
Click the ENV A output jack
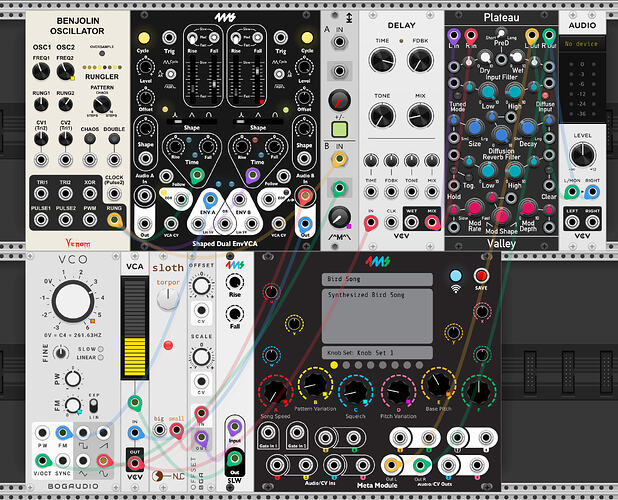tap(209, 199)
